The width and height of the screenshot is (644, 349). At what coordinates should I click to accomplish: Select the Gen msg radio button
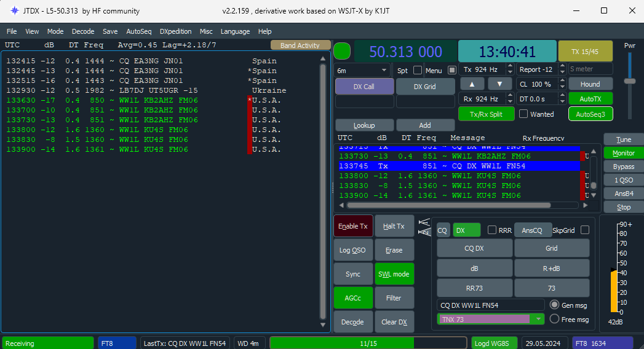tap(554, 305)
